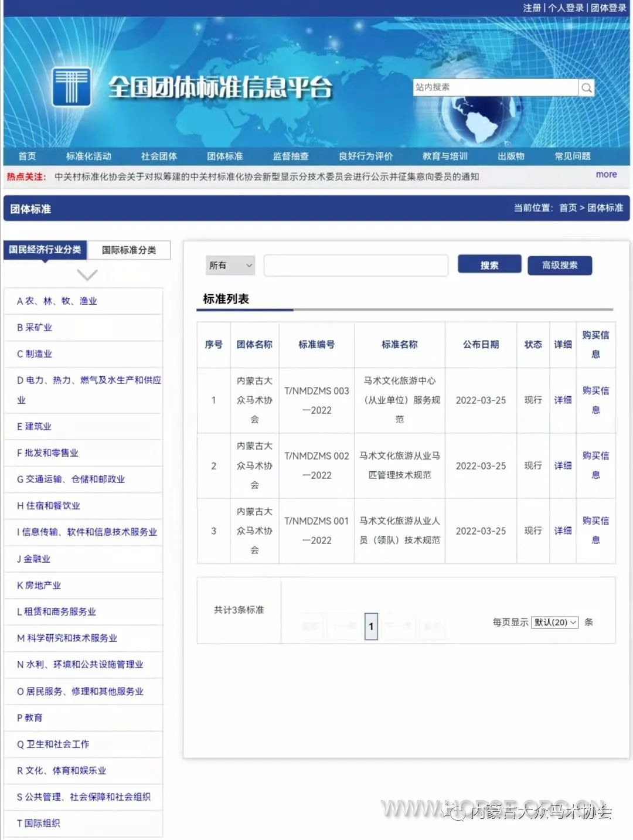Open 团体标准 navigation item
The height and width of the screenshot is (840, 633).
(224, 156)
